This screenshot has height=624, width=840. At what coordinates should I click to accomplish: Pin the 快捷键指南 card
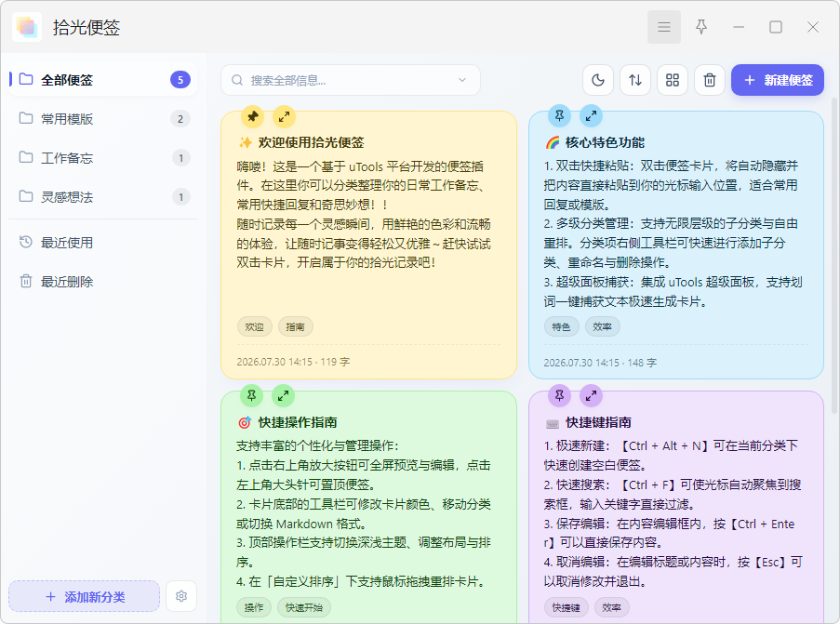pyautogui.click(x=559, y=396)
